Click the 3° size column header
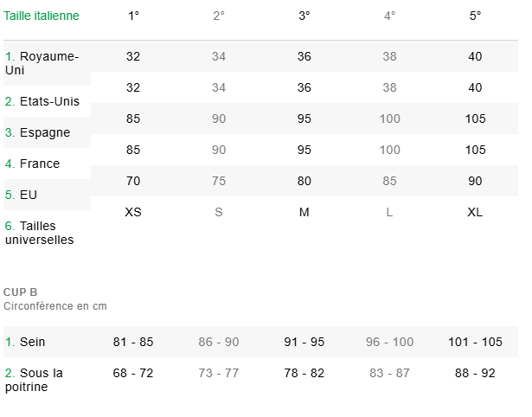 pos(304,16)
